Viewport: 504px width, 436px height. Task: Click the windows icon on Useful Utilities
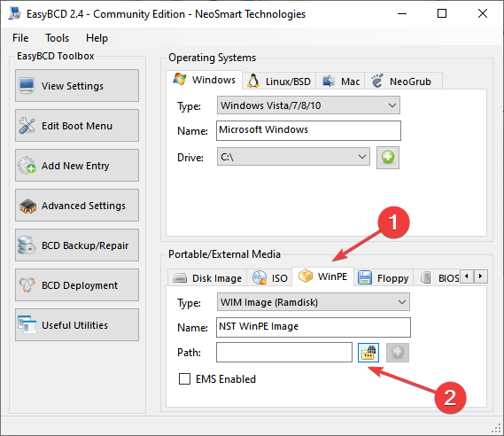click(27, 324)
